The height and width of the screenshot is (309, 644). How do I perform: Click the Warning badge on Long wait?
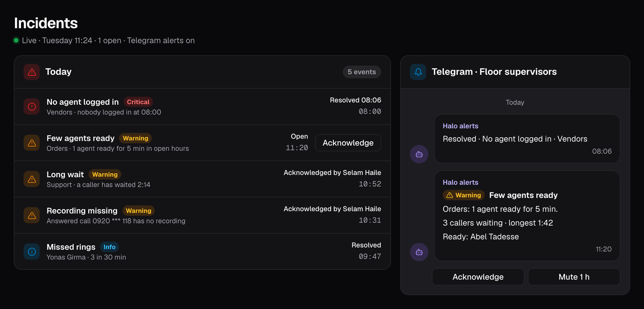pos(105,174)
